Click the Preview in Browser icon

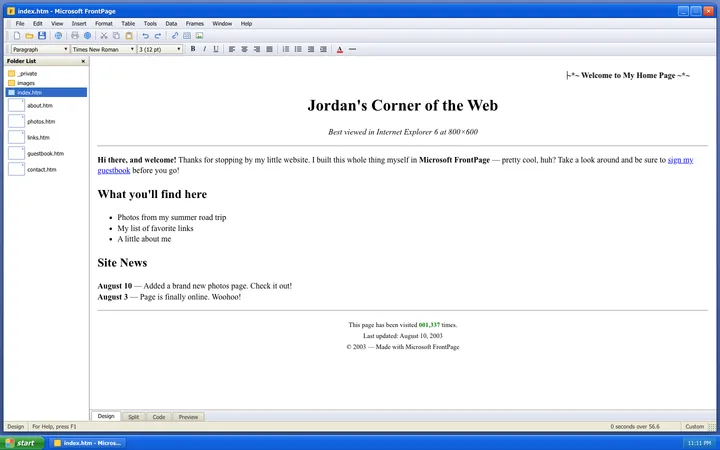[87, 36]
